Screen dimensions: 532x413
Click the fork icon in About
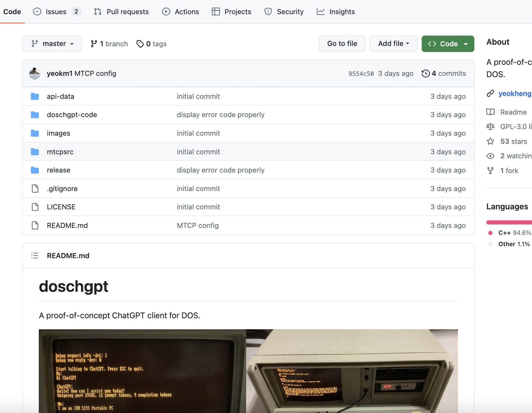[x=490, y=171]
